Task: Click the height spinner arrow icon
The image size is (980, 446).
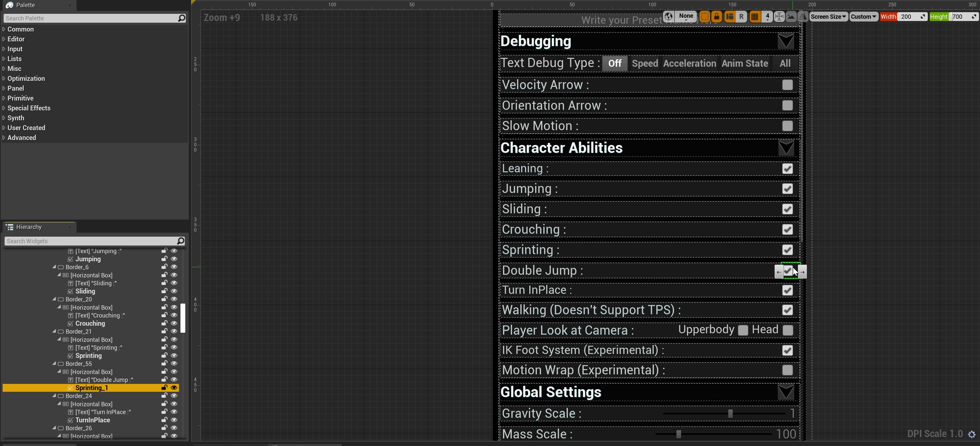Action: click(974, 17)
